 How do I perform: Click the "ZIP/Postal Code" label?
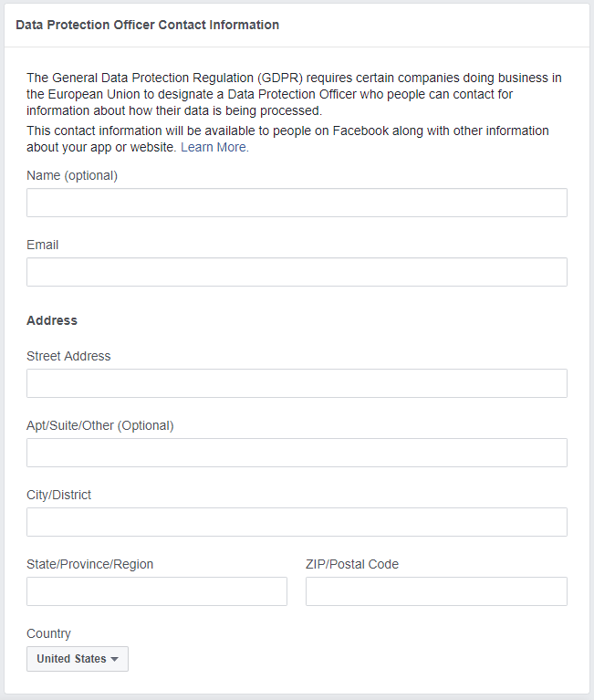(352, 564)
